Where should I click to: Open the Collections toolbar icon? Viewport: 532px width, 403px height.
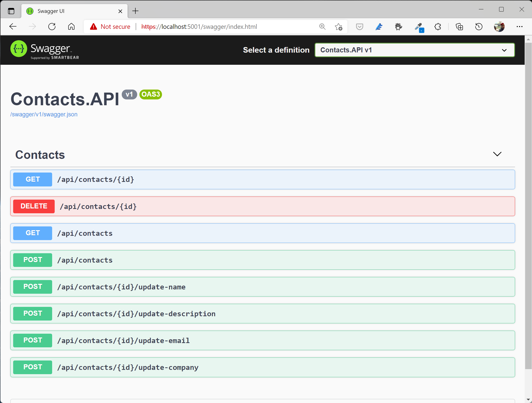459,27
